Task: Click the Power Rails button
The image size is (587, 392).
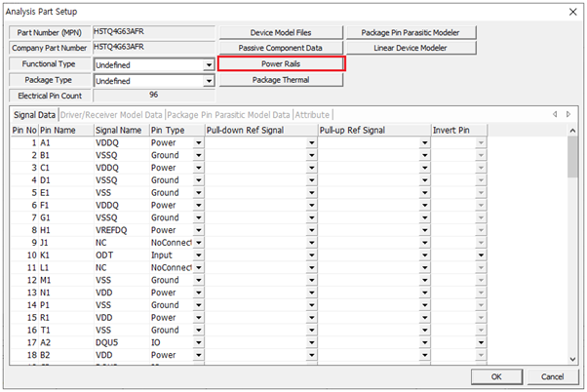Action: tap(280, 63)
